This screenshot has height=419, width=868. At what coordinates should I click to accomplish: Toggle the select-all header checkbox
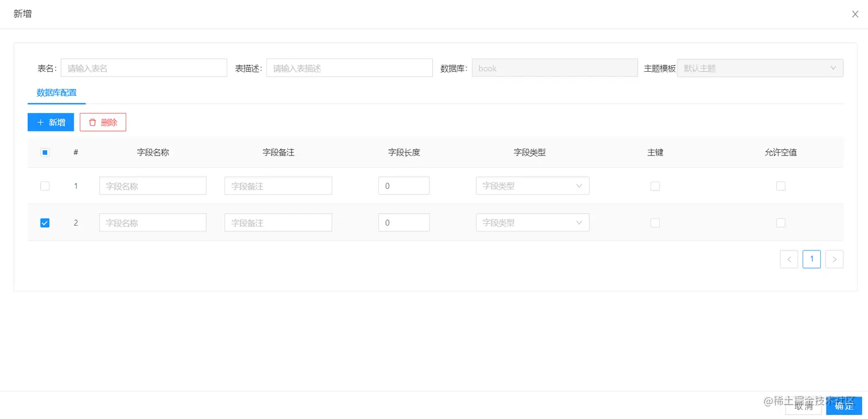[x=45, y=153]
